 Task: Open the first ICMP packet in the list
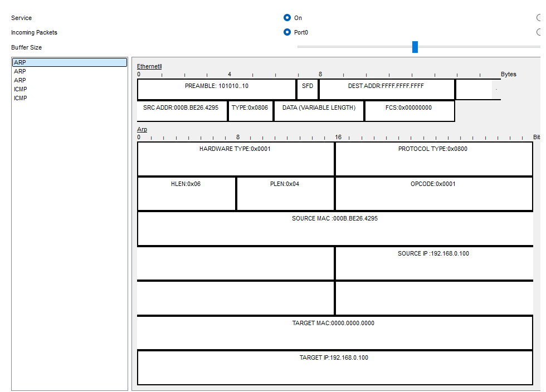pyautogui.click(x=21, y=89)
